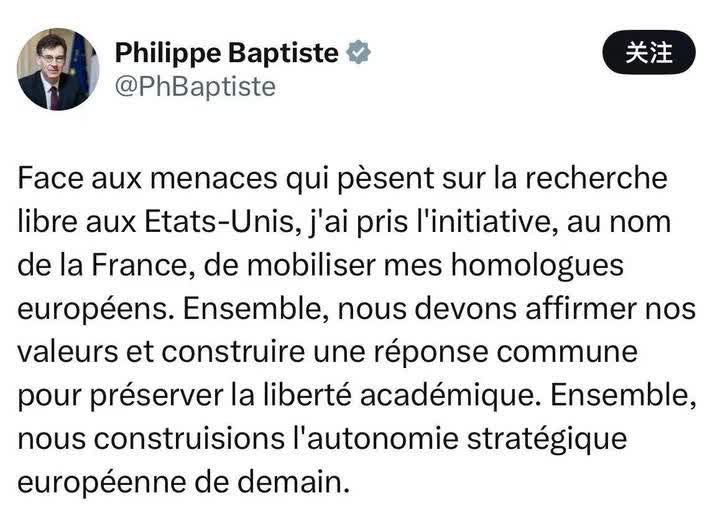Open the @PhBaptiste handle link
Screen dimensions: 720x529
tap(195, 87)
